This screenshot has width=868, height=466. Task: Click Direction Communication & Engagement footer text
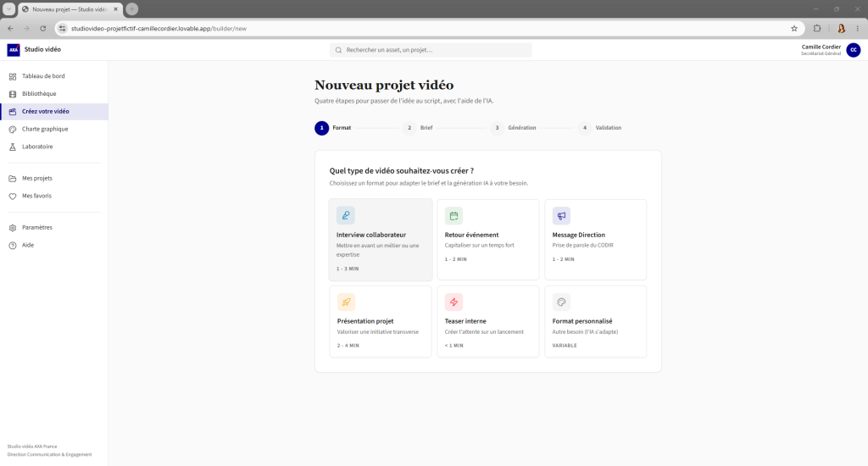50,455
